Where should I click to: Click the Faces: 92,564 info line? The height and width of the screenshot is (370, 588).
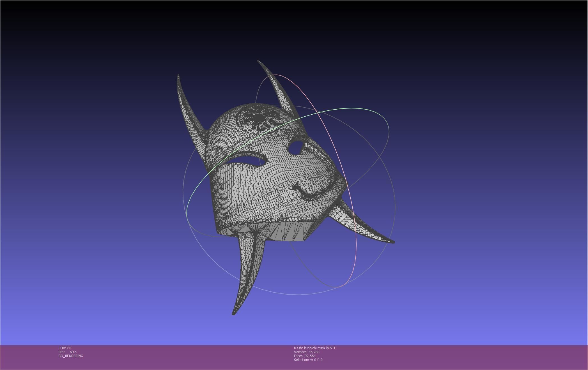pos(304,356)
